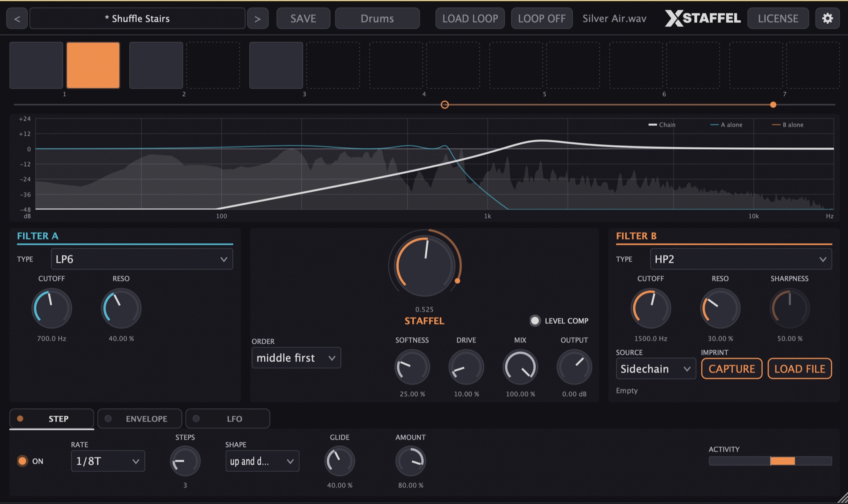
Task: Click the SHARPNESS knob
Action: (790, 308)
